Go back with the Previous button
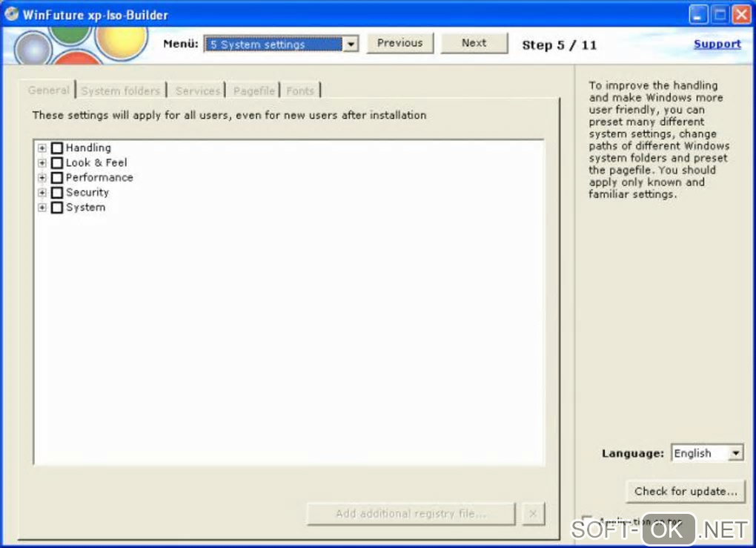The image size is (756, 548). 399,43
